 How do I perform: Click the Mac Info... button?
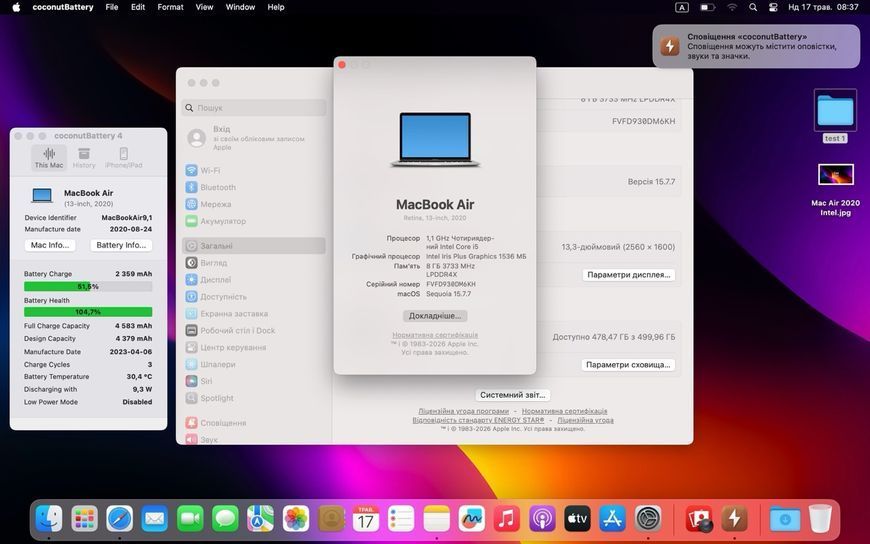(50, 245)
